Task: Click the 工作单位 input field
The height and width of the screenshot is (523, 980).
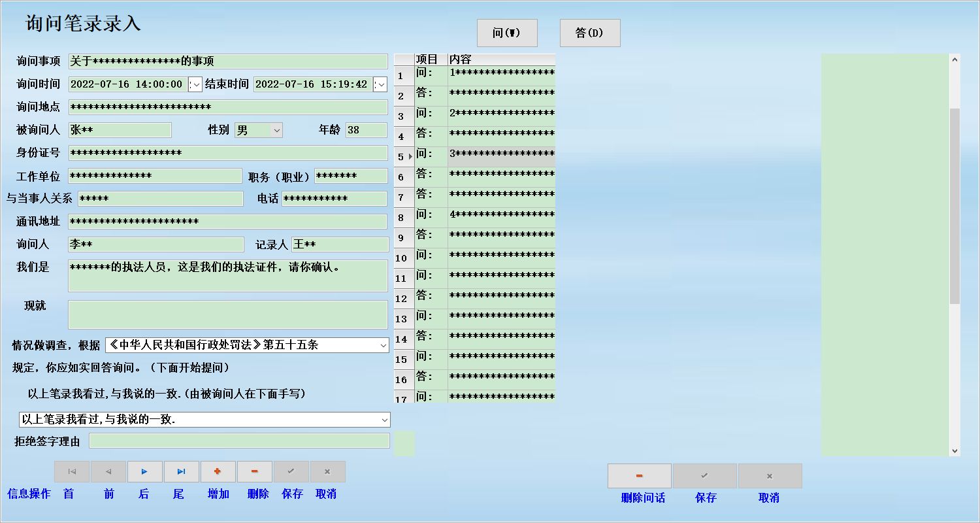Action: (x=155, y=176)
